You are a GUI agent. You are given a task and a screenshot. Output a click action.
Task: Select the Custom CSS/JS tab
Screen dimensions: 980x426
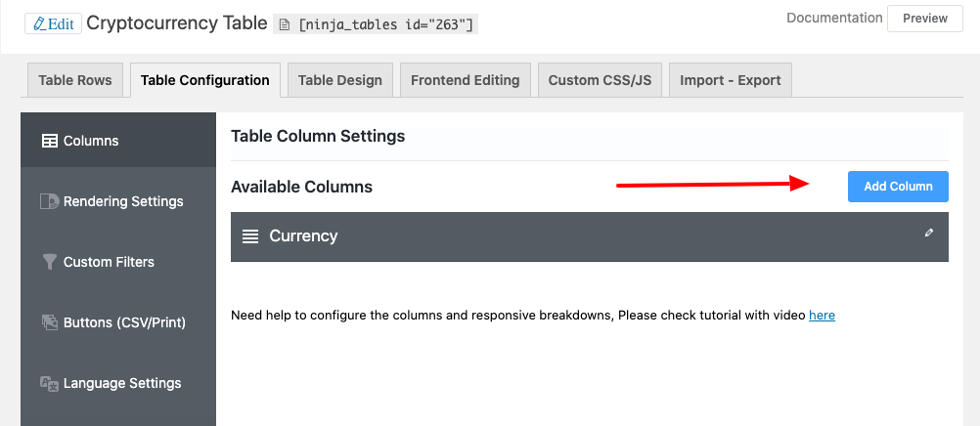point(600,80)
